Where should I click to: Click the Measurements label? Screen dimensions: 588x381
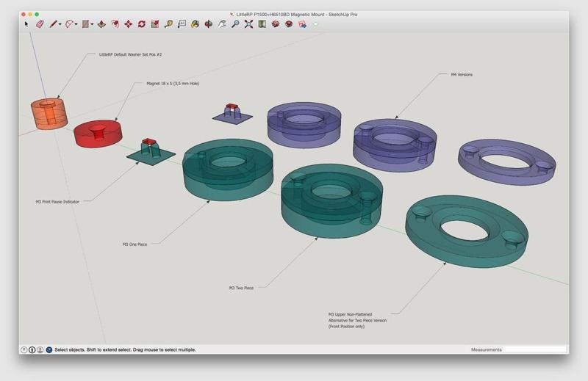486,349
